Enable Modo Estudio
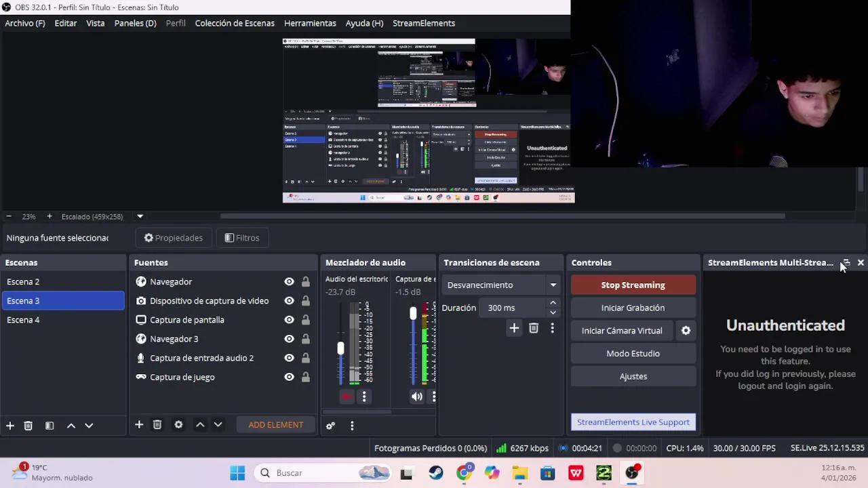This screenshot has height=488, width=868. 633,354
